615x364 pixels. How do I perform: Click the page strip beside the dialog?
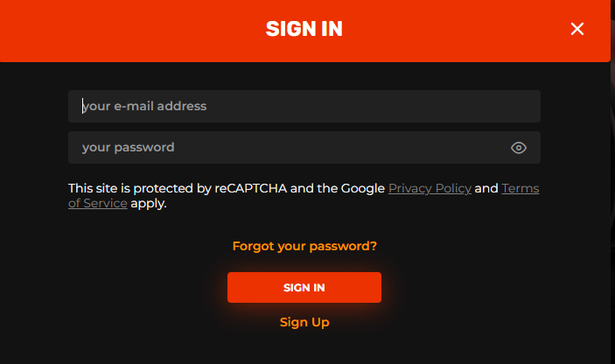pyautogui.click(x=612, y=182)
